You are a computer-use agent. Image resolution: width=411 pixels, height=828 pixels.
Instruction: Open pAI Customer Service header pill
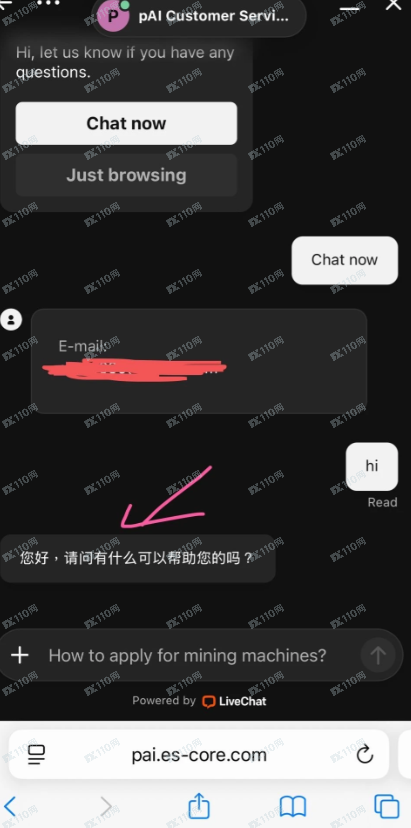pyautogui.click(x=199, y=16)
